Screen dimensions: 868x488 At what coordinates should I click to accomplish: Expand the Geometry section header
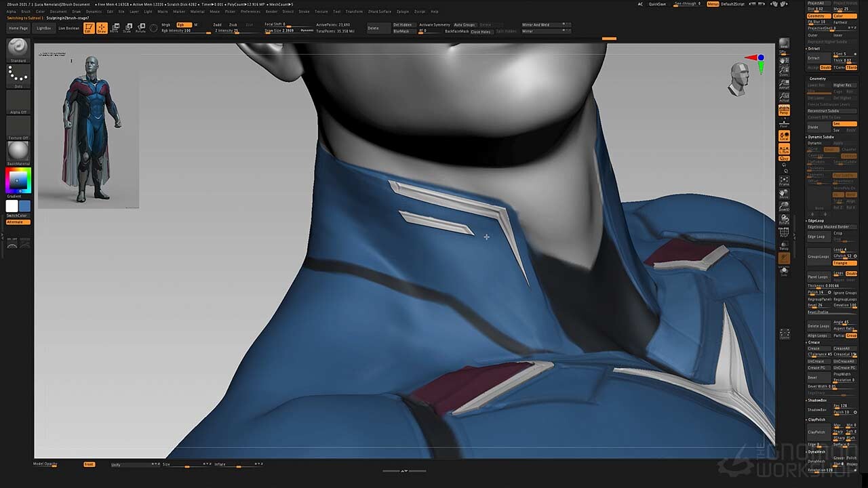(818, 79)
